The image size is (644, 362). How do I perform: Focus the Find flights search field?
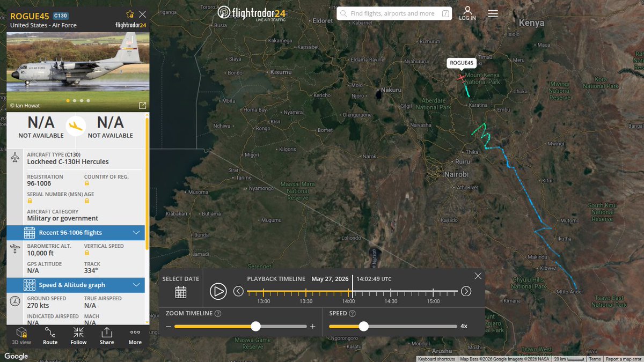pyautogui.click(x=393, y=13)
